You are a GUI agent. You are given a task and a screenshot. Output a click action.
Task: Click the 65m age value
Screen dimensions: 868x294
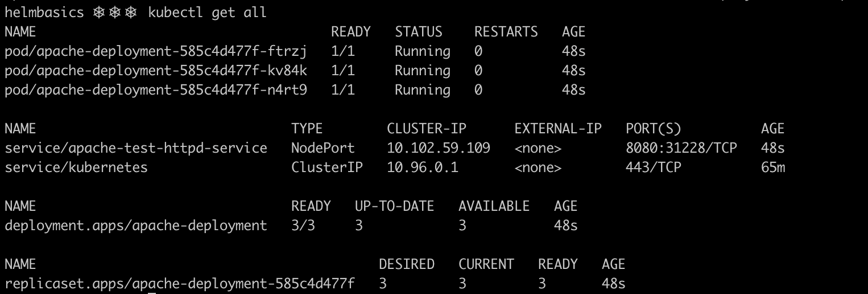click(x=773, y=168)
